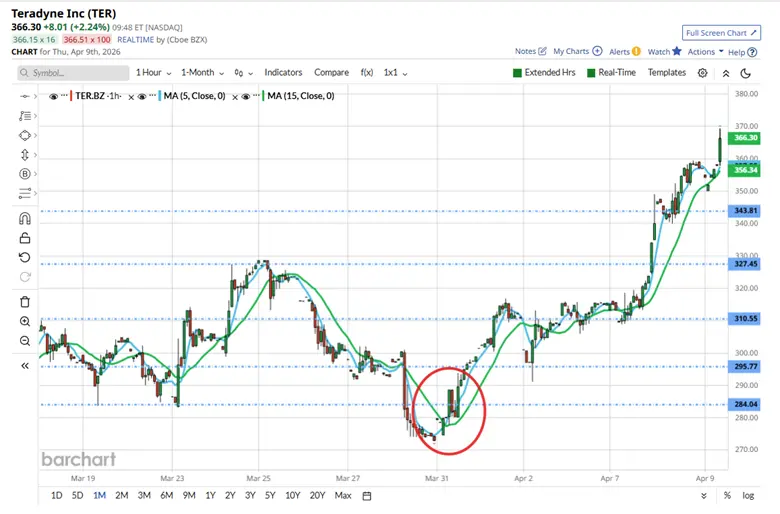Click the 310.55 price level label
This screenshot has height=514, width=780.
[744, 318]
